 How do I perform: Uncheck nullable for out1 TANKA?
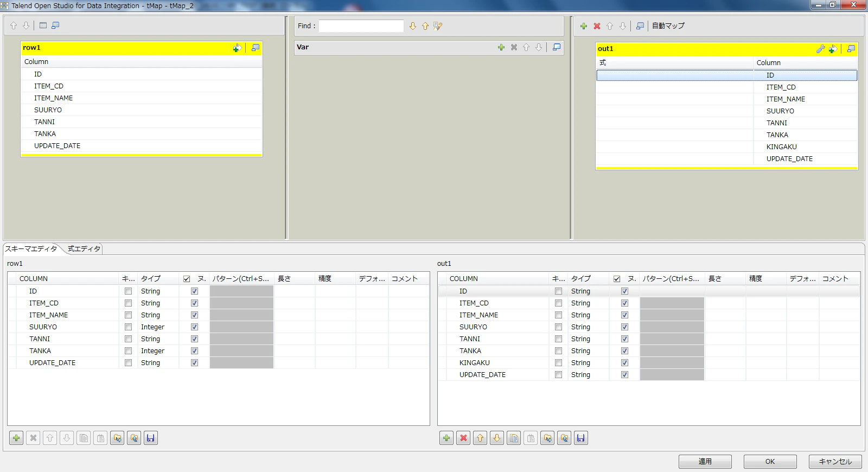[x=624, y=351]
